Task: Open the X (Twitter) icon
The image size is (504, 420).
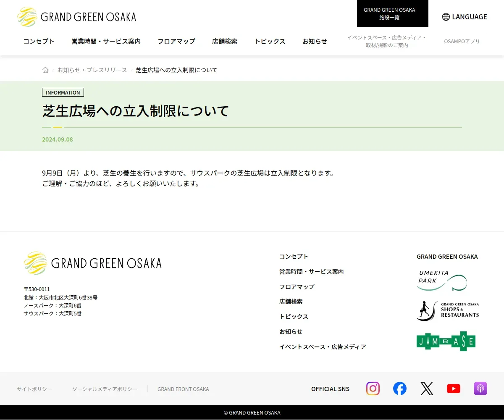Action: [427, 388]
